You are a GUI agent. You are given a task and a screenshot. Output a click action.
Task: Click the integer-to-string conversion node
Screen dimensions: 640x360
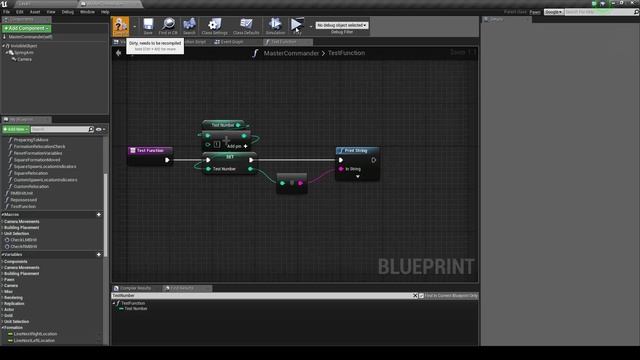click(x=291, y=183)
